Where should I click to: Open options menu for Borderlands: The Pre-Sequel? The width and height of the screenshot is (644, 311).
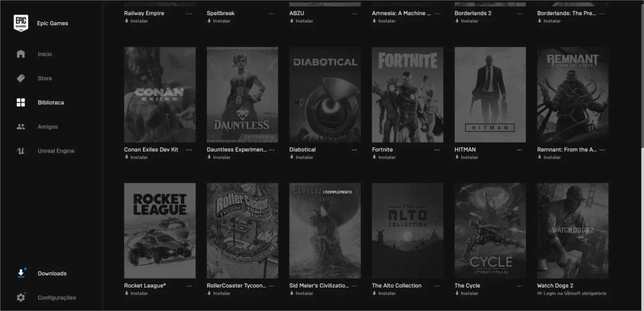[602, 14]
